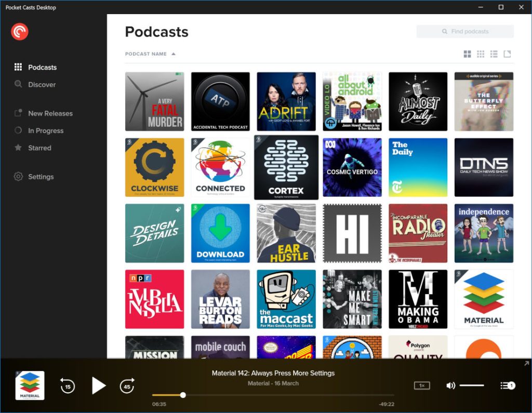The height and width of the screenshot is (413, 532).
Task: Open the Cortex podcast
Action: 286,167
